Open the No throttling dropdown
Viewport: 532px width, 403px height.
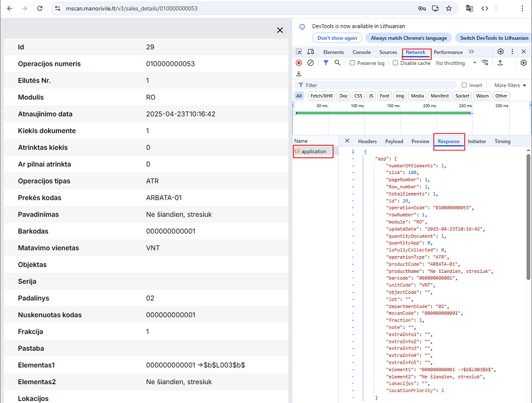(456, 63)
